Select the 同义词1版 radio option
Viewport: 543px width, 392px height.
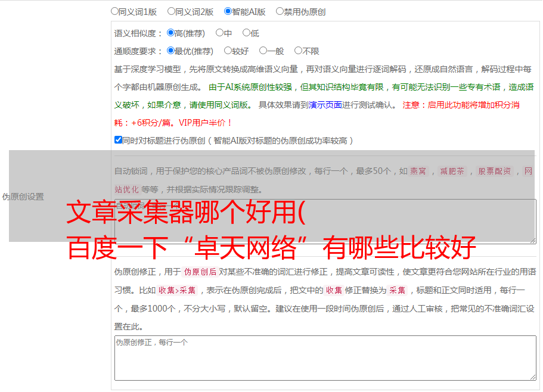(114, 11)
